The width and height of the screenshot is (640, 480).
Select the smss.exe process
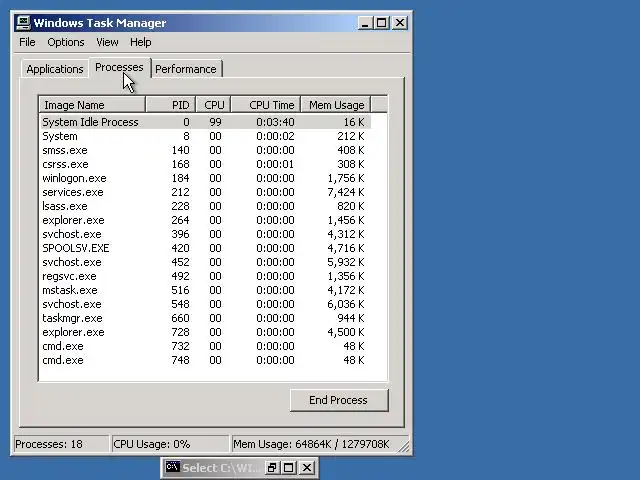pos(206,150)
